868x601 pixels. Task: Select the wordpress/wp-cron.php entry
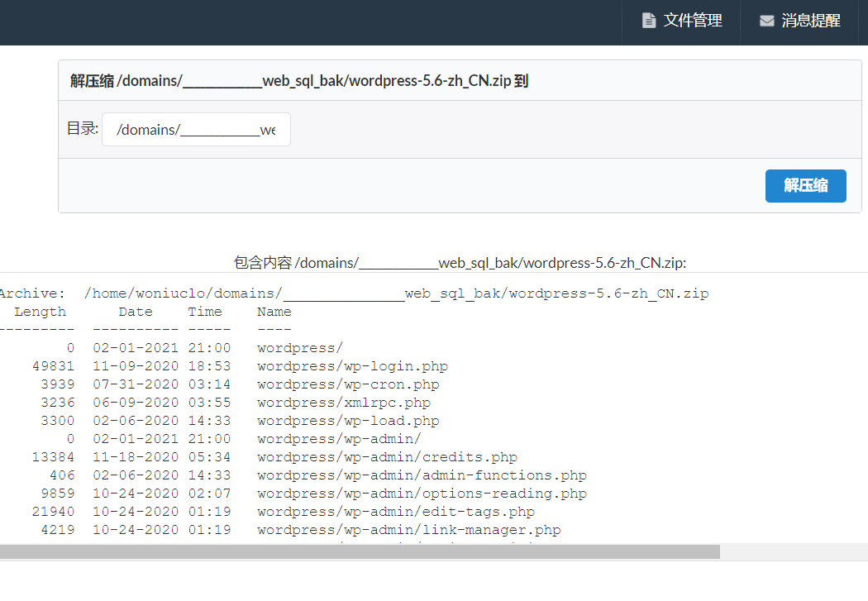(x=348, y=384)
